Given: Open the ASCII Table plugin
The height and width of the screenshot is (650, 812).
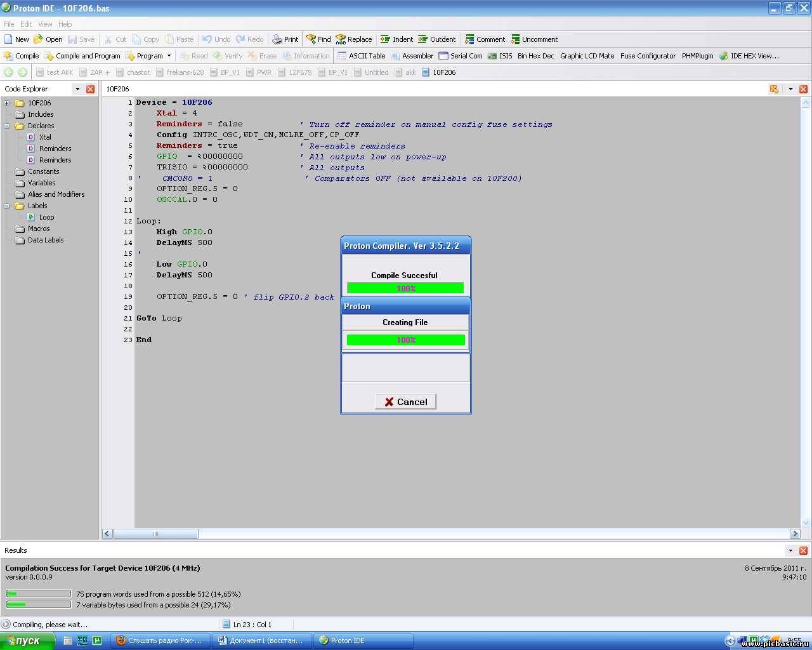Looking at the screenshot, I should 361,56.
